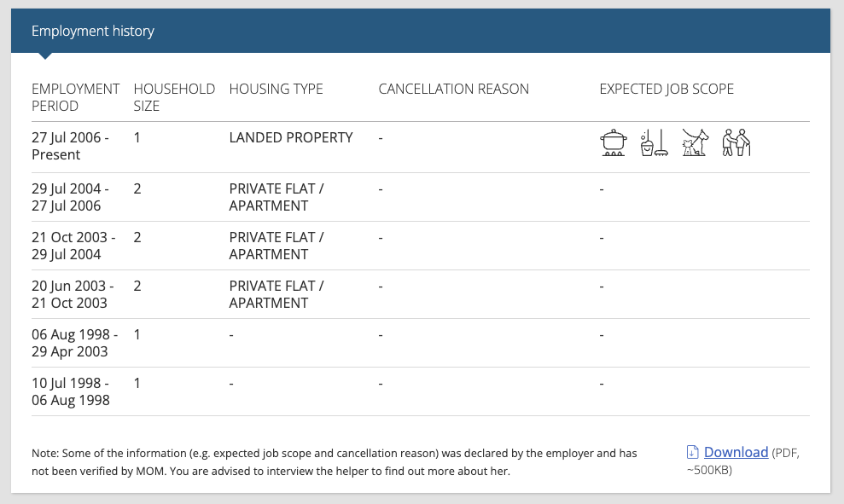This screenshot has height=504, width=844.
Task: Select the 21 Oct 2003 - 29 Jul 2004 period
Action: pyautogui.click(x=73, y=246)
